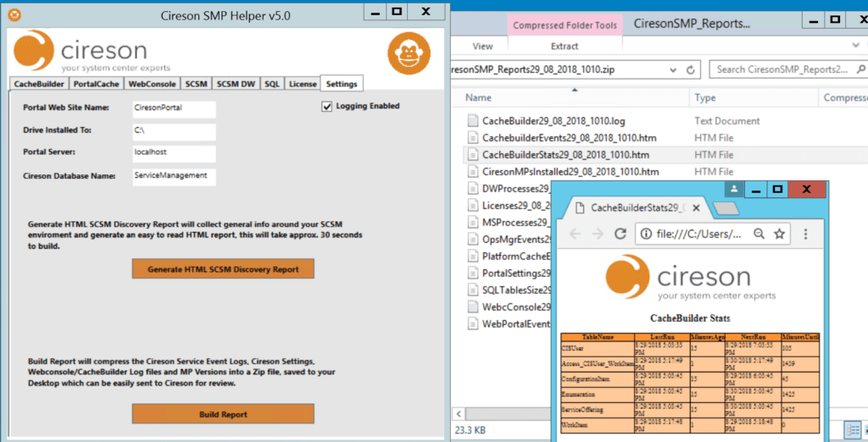The height and width of the screenshot is (442, 868).
Task: Click the Portal Server input field
Action: (x=175, y=154)
